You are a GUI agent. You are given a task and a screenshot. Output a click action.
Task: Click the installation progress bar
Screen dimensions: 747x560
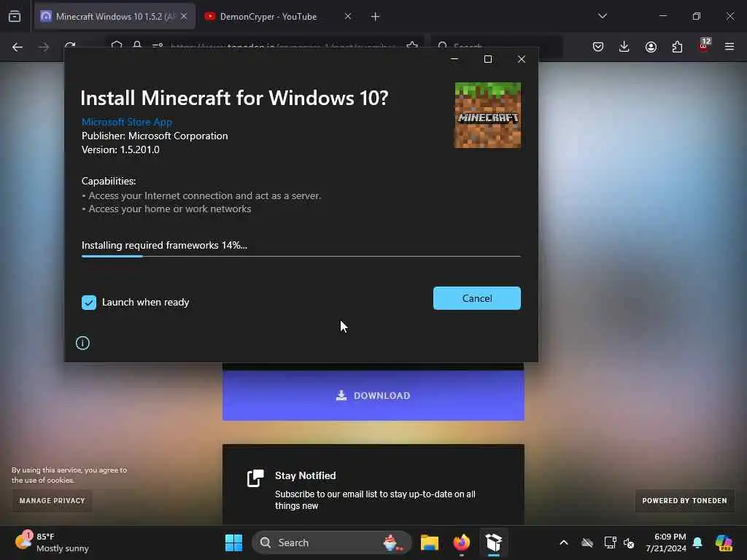[x=301, y=256]
